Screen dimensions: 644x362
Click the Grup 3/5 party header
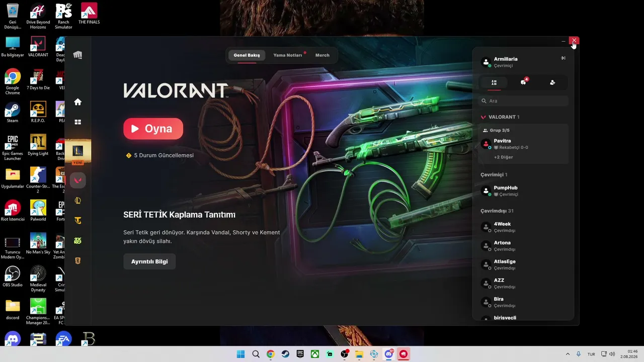coord(496,130)
